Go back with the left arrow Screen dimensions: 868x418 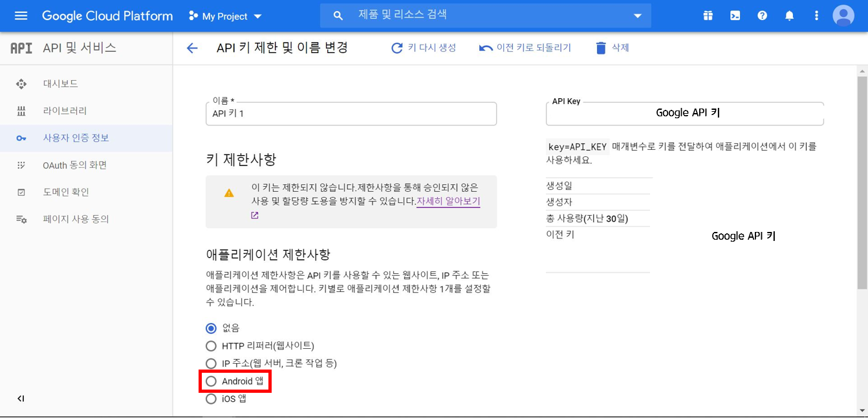point(192,48)
